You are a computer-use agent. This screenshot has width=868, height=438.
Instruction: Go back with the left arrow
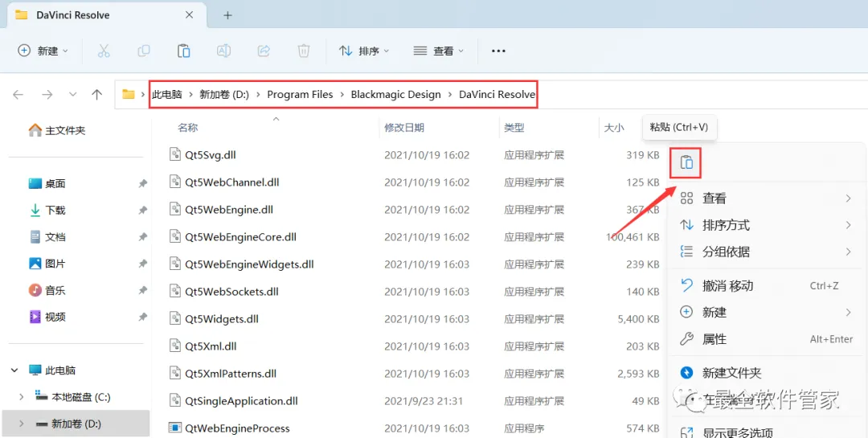(18, 95)
